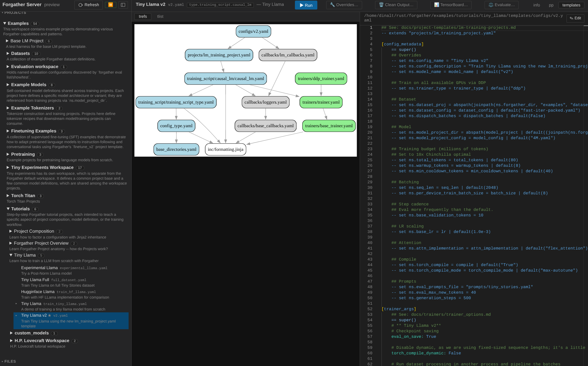Expand the H.P. Lovecraft Workspace group
588x366 pixels.
pos(11,341)
